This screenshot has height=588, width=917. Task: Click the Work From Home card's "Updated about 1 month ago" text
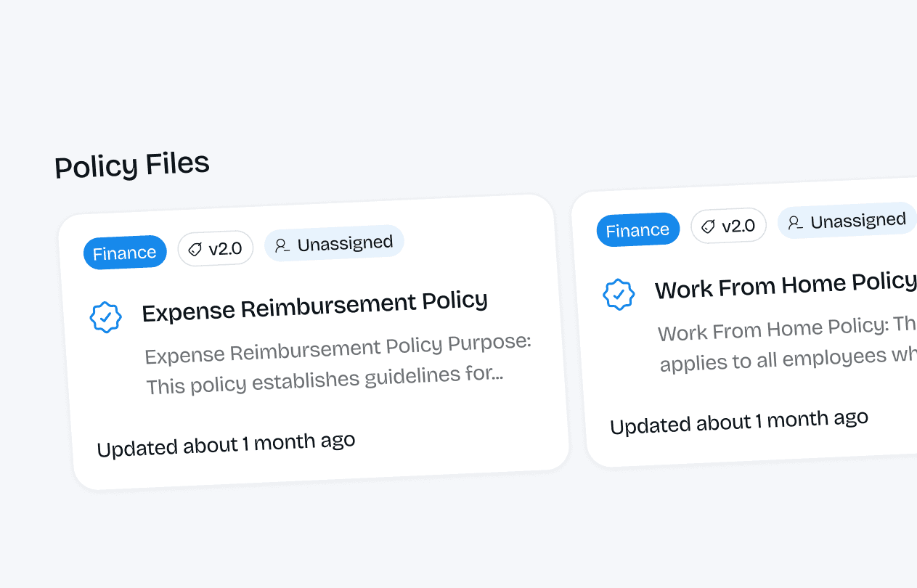point(739,422)
